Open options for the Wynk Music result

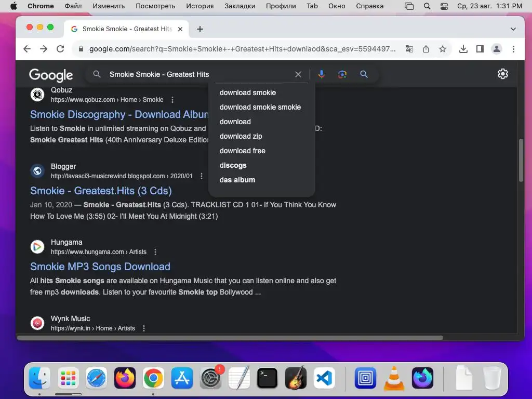144,328
